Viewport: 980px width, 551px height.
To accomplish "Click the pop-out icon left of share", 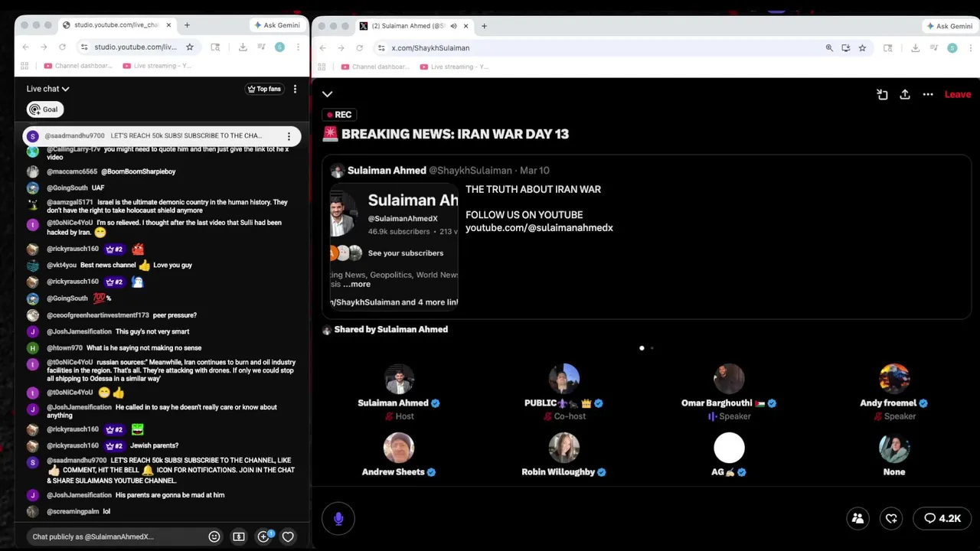I will coord(882,94).
